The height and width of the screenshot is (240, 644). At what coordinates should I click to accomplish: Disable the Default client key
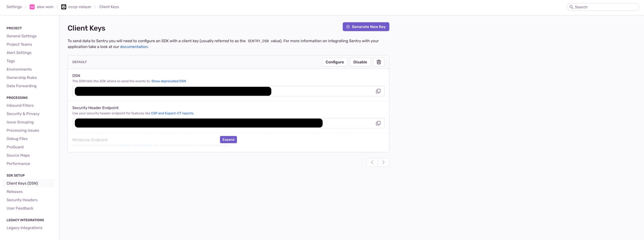[x=360, y=62]
